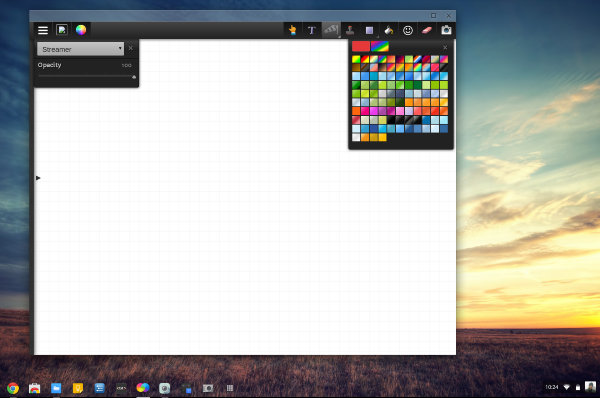Close the gradient swatches panel
Viewport: 600px width, 398px height.
(445, 47)
